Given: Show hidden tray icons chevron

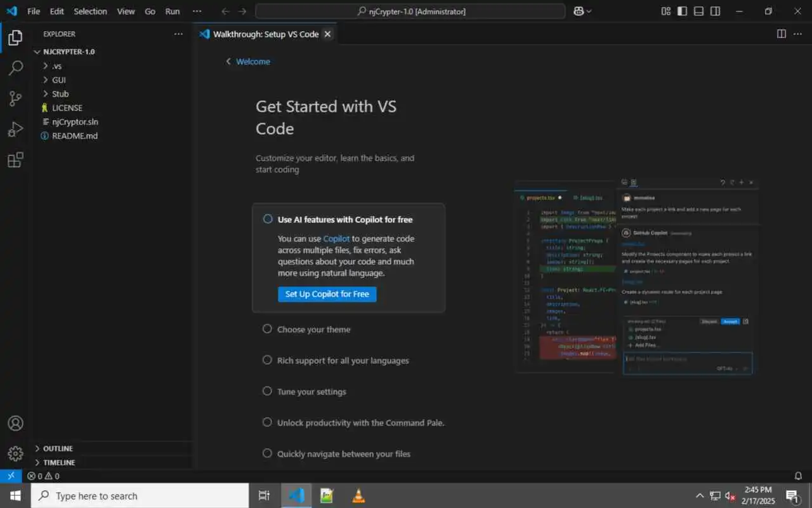Looking at the screenshot, I should point(700,496).
